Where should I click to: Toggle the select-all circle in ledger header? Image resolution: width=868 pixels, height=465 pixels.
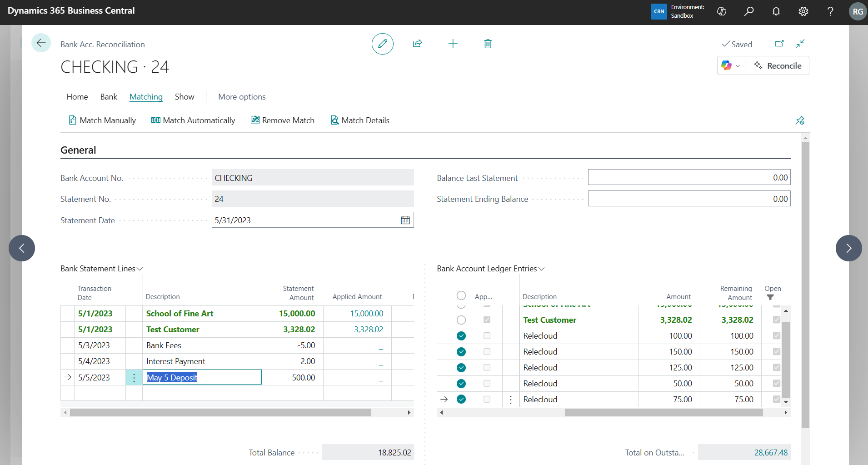coord(461,295)
